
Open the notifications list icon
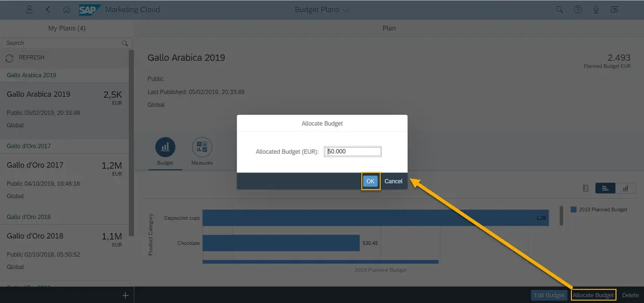point(615,9)
